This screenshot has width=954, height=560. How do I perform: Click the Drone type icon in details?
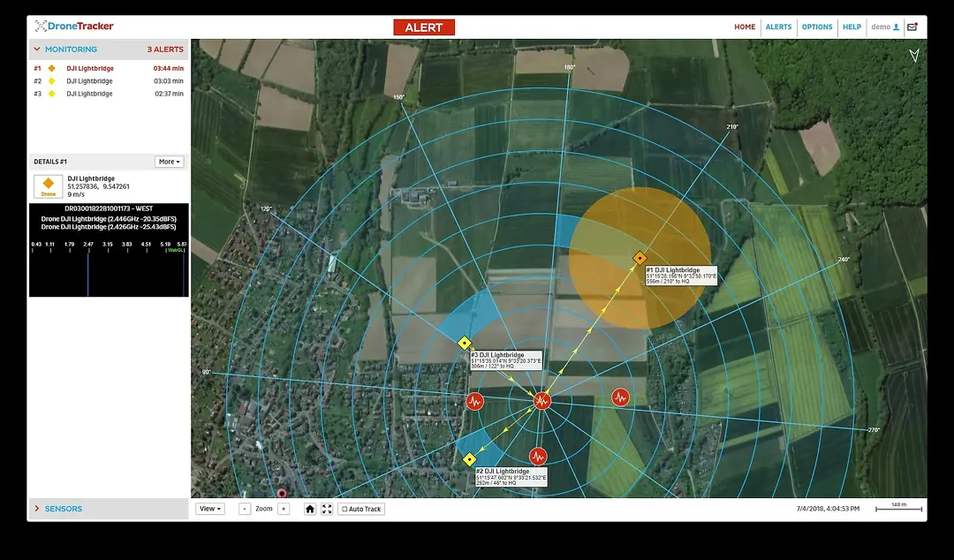[49, 185]
